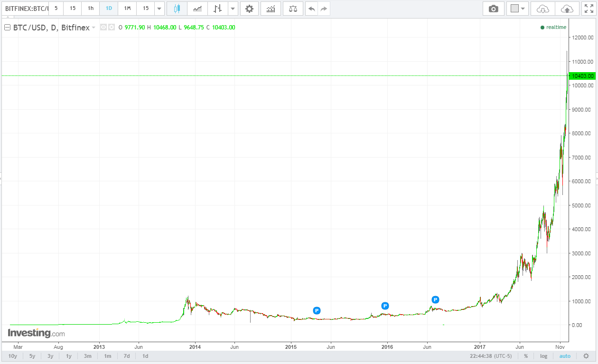This screenshot has height=364, width=598.
Task: Click the green realtime status indicator
Action: click(x=553, y=27)
